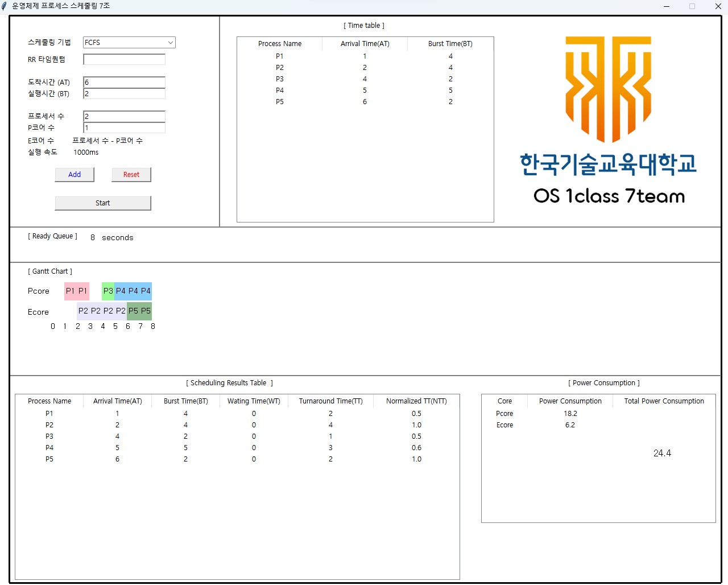
Task: Click the RR 타임퀀텀 input field
Action: [124, 59]
